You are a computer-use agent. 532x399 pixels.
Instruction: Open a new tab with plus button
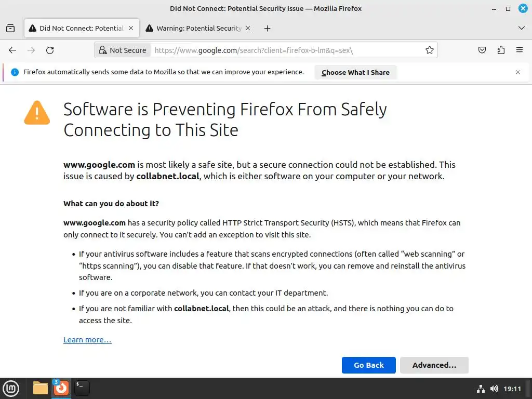point(267,28)
